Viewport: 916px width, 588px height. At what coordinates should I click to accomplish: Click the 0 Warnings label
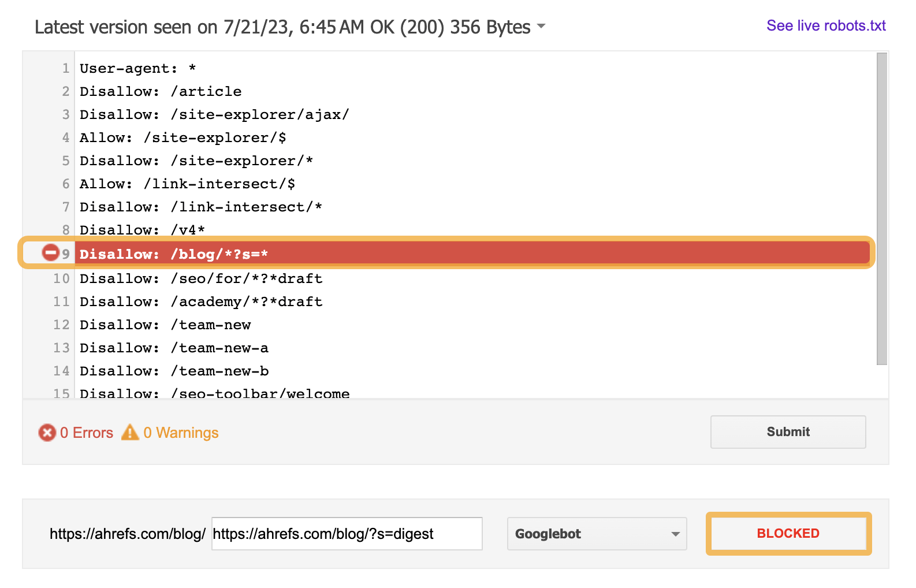(181, 433)
